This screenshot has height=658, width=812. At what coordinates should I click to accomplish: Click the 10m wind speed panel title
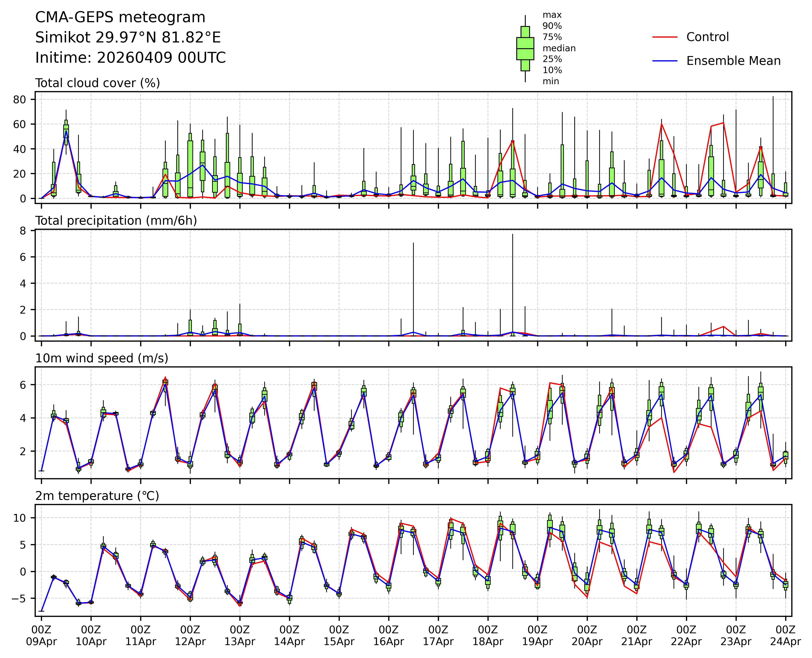coord(102,358)
